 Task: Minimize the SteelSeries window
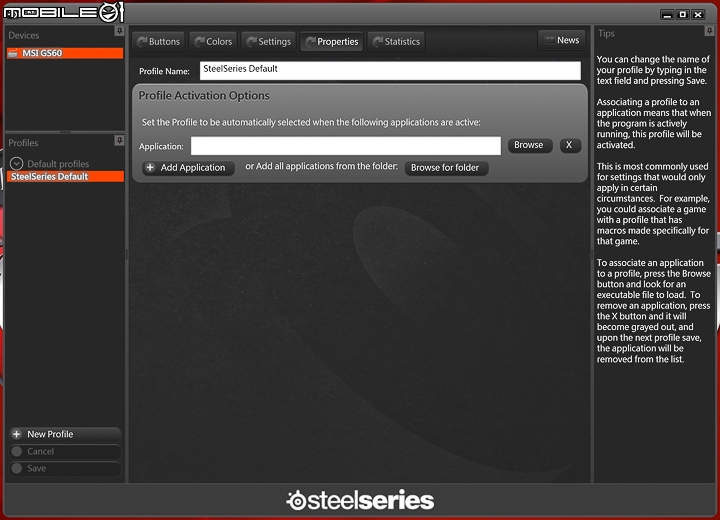click(x=667, y=15)
